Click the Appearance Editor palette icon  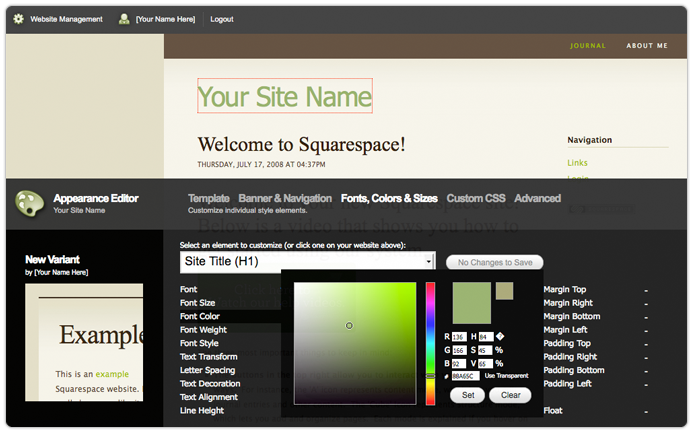click(30, 203)
